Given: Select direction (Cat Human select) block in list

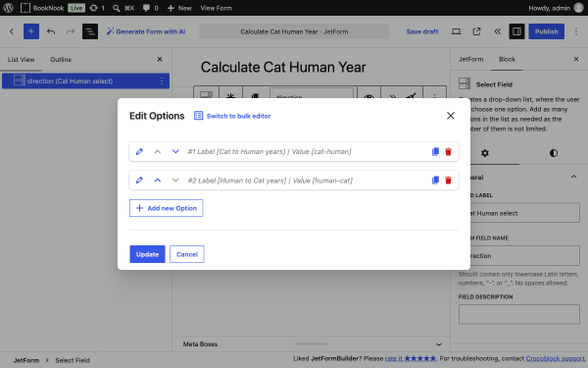Looking at the screenshot, I should [x=85, y=80].
